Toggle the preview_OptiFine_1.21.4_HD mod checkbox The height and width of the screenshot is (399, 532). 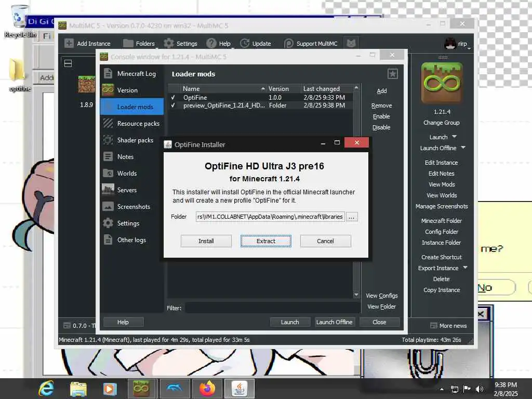point(173,105)
